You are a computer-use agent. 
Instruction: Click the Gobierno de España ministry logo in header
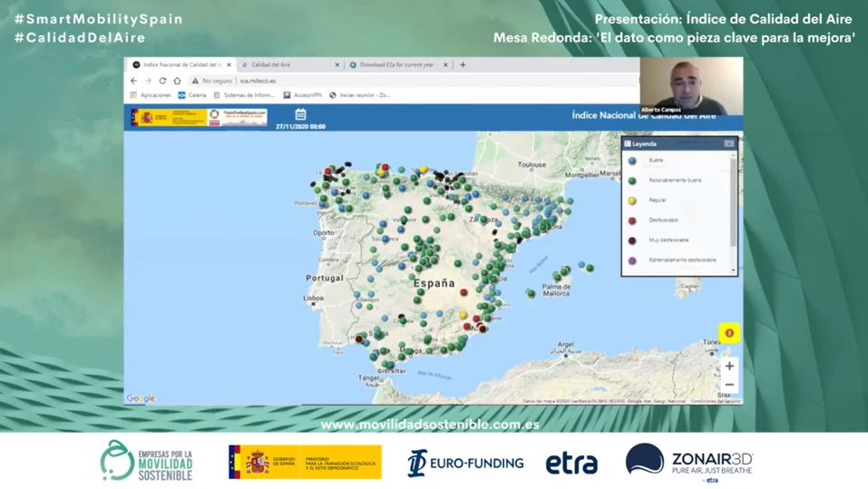(170, 117)
